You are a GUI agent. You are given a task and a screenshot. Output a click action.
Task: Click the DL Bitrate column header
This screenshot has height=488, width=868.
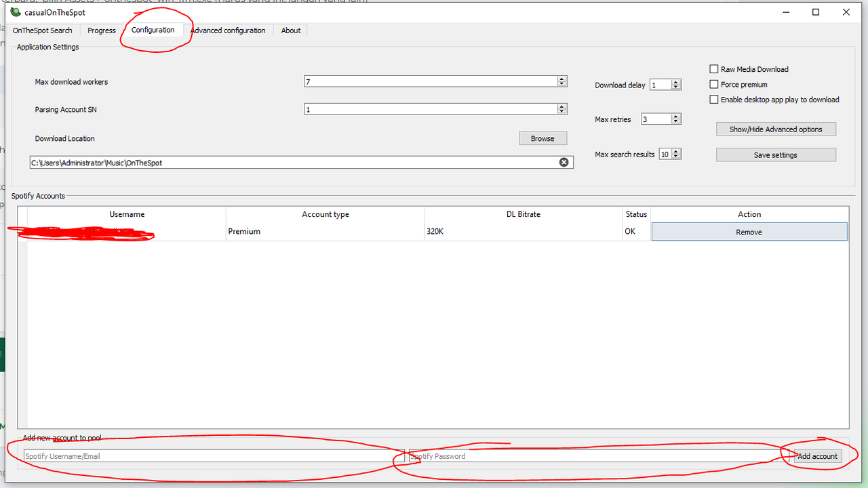click(x=524, y=214)
